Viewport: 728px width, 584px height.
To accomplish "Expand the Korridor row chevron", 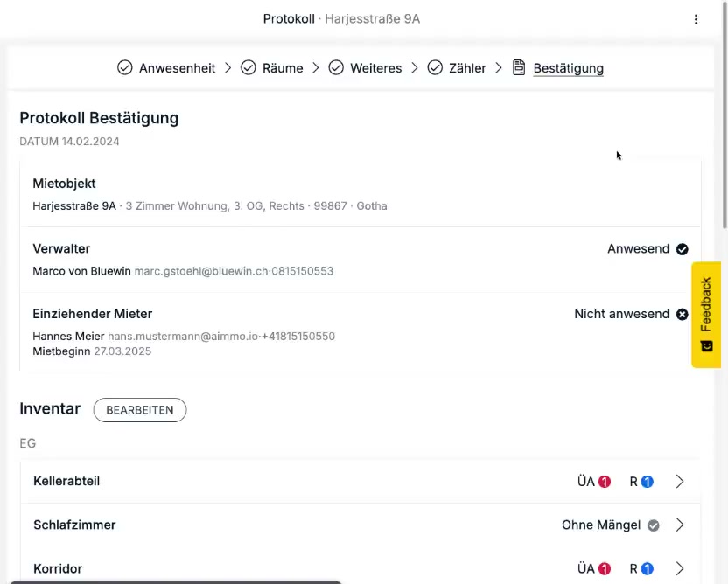I will 680,569.
